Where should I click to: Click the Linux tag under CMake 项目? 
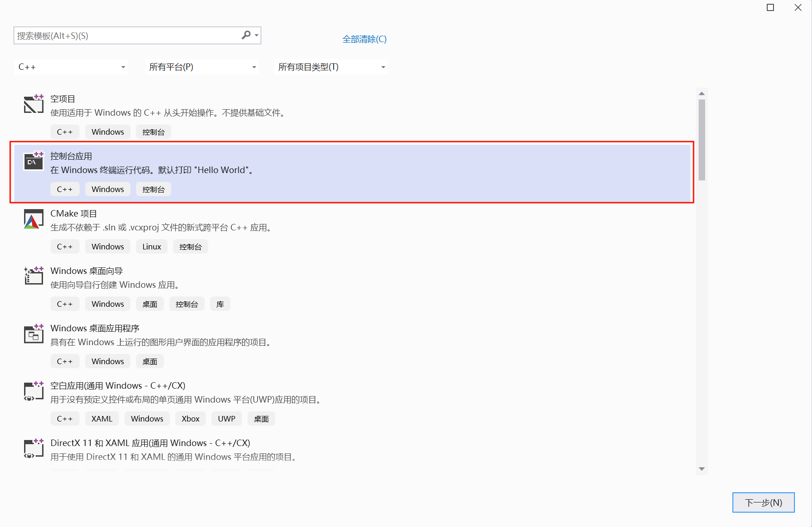152,247
